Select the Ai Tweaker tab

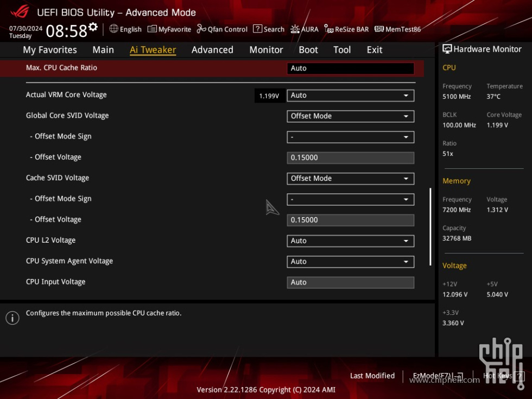pos(153,50)
